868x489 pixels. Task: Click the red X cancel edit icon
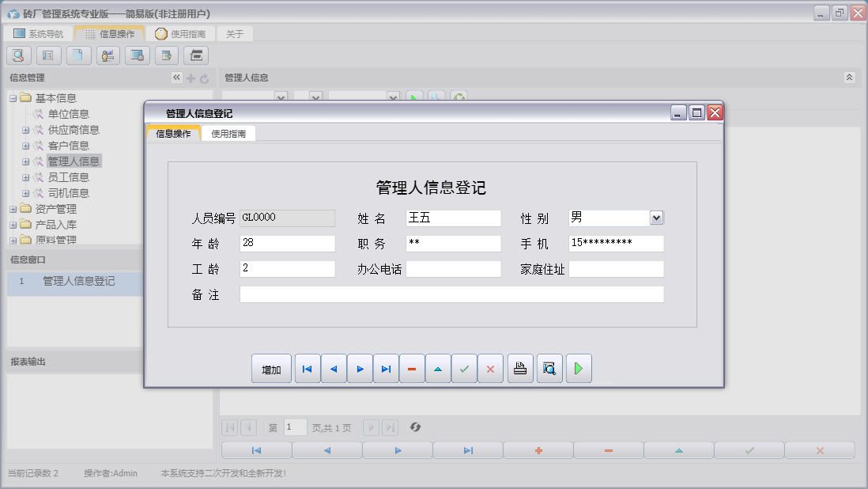click(490, 368)
